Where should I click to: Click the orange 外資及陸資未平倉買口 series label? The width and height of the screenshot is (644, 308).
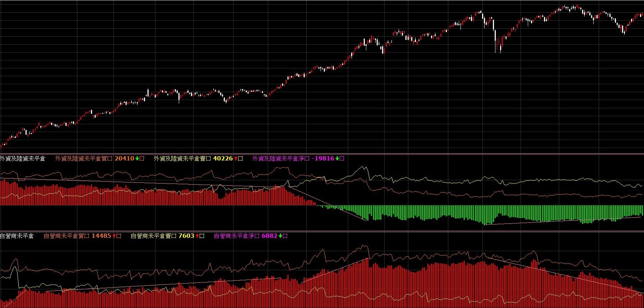coord(84,159)
